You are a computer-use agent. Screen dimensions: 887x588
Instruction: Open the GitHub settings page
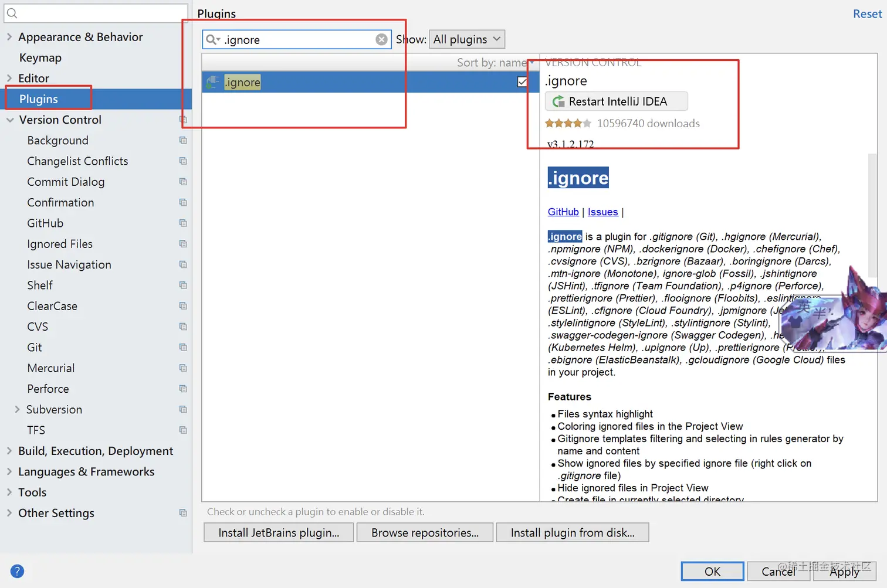pos(45,223)
